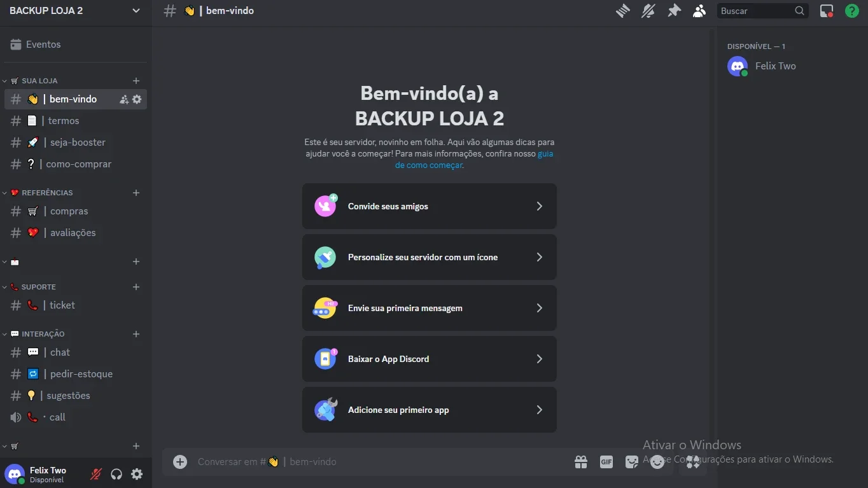The height and width of the screenshot is (488, 868).
Task: Click the add first app wrench icon
Action: click(x=325, y=410)
